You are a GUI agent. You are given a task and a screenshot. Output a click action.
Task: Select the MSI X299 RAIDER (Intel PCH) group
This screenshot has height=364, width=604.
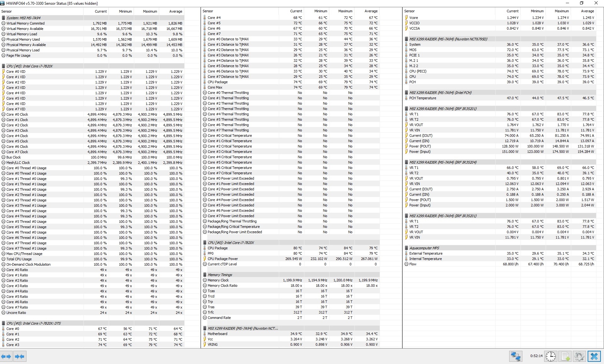pyautogui.click(x=500, y=93)
